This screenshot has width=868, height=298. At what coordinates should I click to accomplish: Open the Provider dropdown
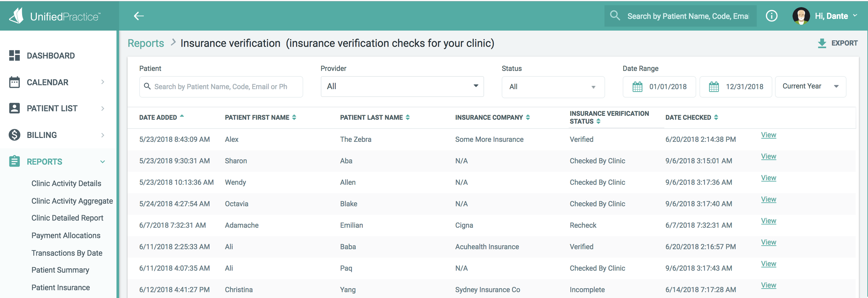pyautogui.click(x=402, y=87)
